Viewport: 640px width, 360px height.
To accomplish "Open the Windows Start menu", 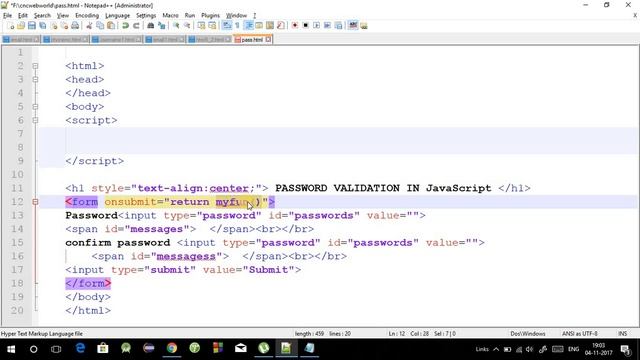I will point(11,349).
